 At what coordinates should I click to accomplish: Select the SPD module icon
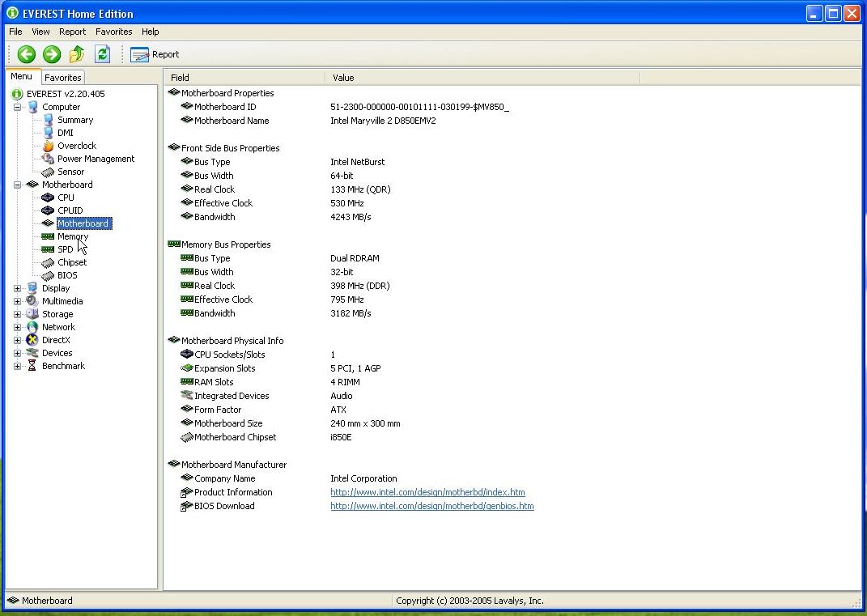pyautogui.click(x=48, y=249)
